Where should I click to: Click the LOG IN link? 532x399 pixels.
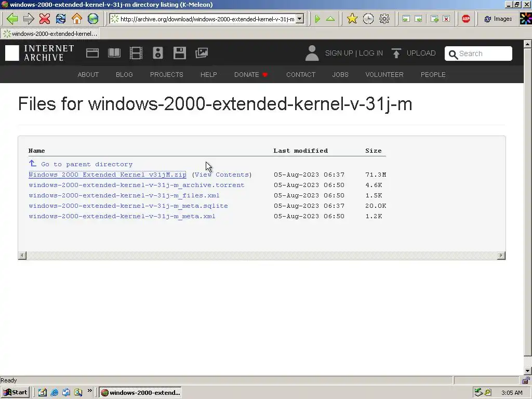point(371,54)
